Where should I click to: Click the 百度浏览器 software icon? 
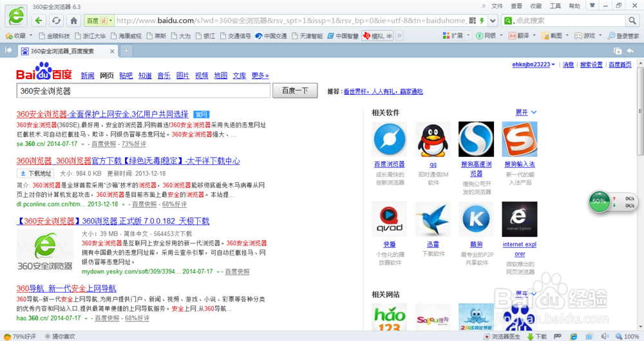tap(390, 139)
